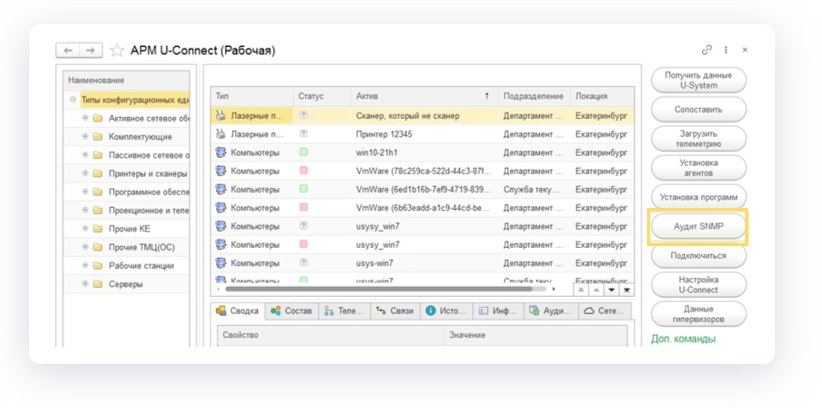Switch to the Связи tab
This screenshot has width=822, height=408.
click(x=396, y=311)
